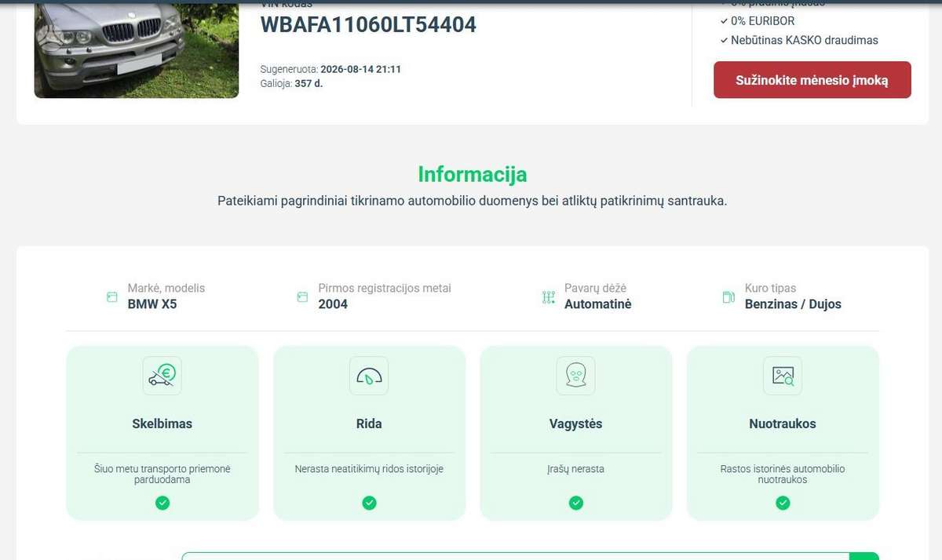Click the calendar icon beside Pirmos registracijos metai
The height and width of the screenshot is (560, 942).
point(302,297)
